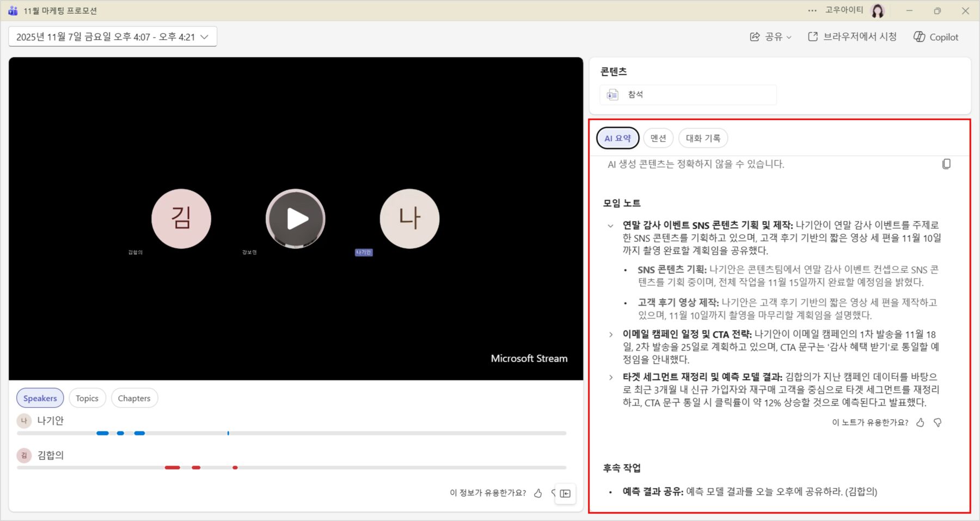Click the 고우아이티 profile avatar

(x=878, y=10)
